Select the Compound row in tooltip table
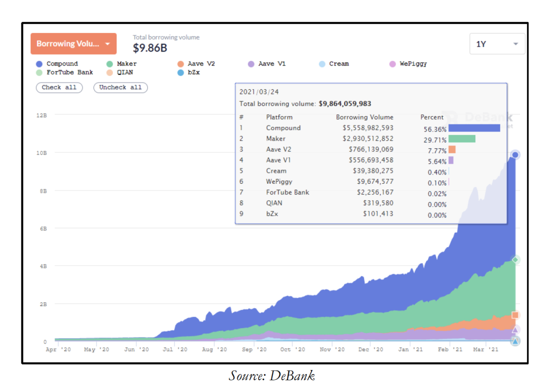Image resolution: width=549 pixels, height=392 pixels. click(371, 128)
